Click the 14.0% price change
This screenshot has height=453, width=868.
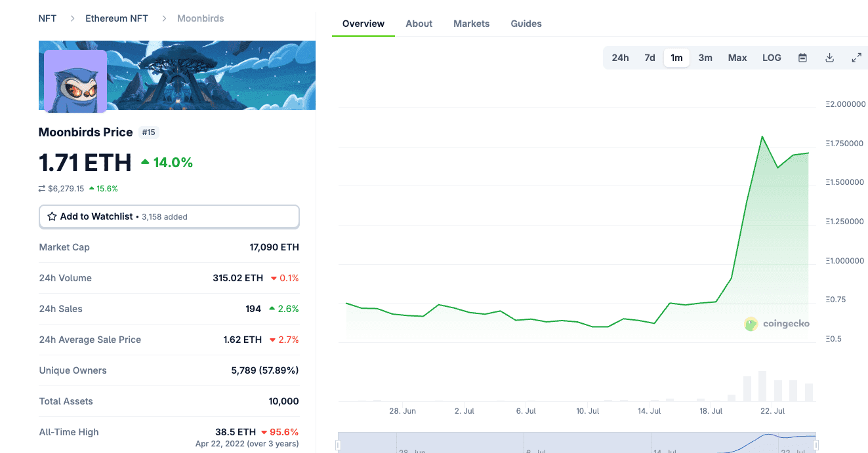tap(167, 163)
